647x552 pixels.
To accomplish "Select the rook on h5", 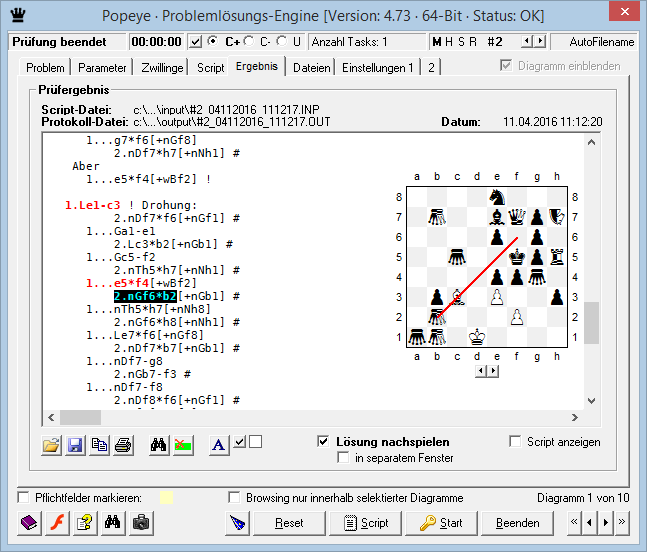I will [557, 257].
